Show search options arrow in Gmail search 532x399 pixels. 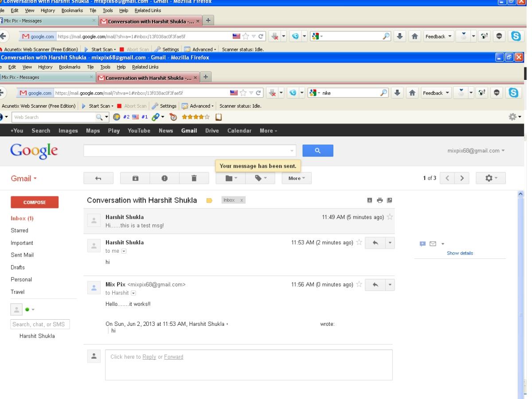tap(292, 151)
